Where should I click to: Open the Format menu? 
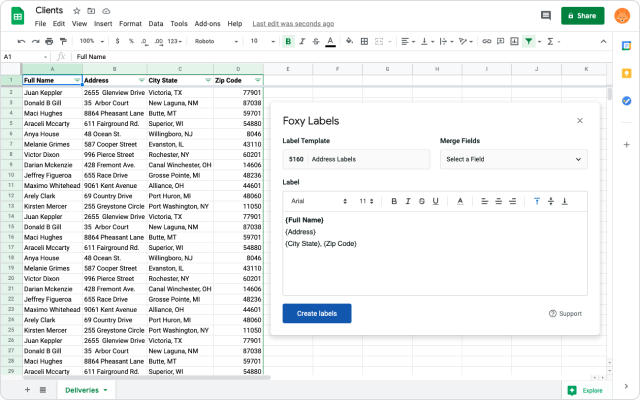point(130,24)
